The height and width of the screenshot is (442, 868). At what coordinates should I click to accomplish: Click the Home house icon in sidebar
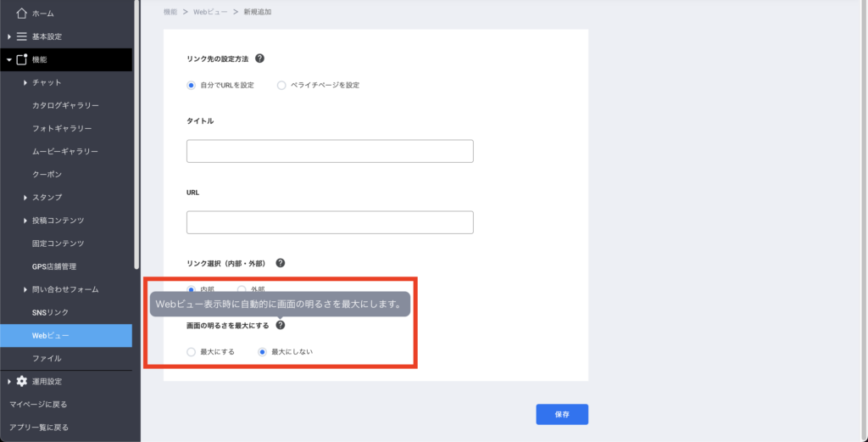click(x=22, y=13)
